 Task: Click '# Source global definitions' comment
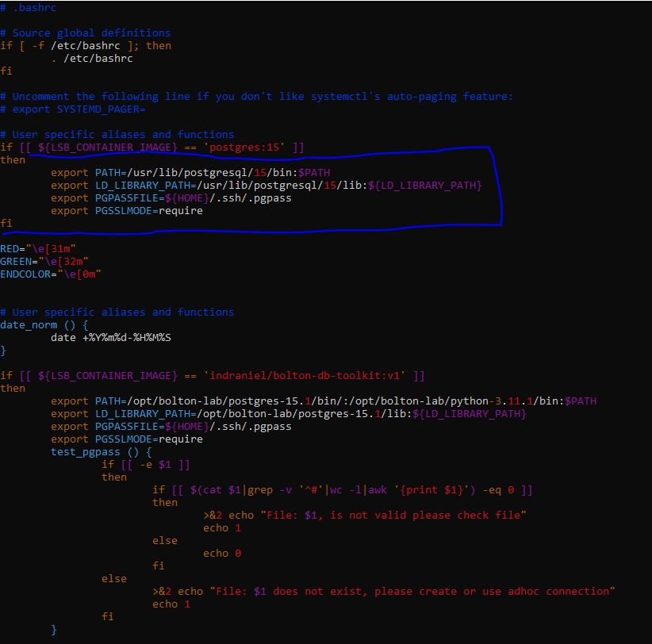point(85,33)
